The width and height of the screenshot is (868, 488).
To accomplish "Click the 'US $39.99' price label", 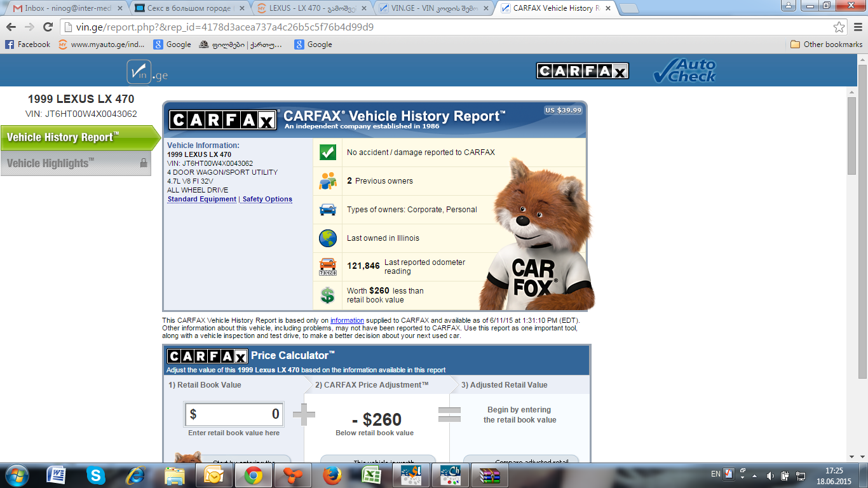I will point(564,110).
